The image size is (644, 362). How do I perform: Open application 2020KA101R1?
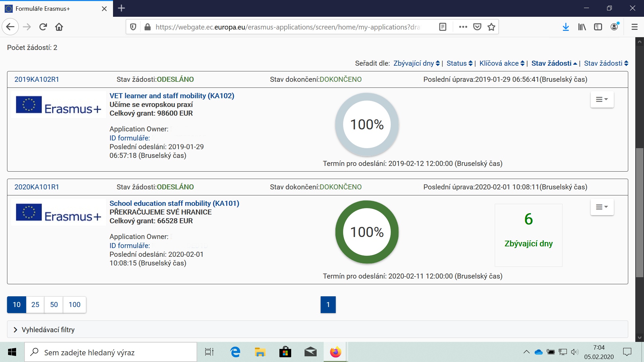[x=37, y=187]
